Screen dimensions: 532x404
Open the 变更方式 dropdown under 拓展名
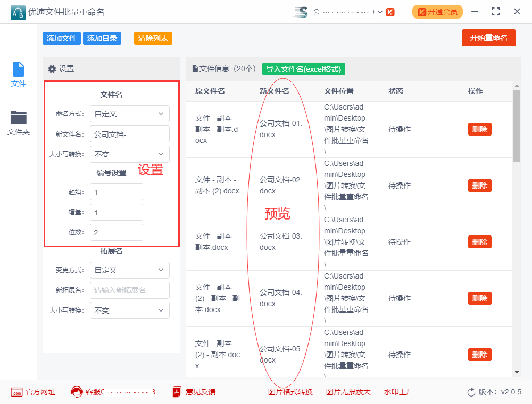130,270
